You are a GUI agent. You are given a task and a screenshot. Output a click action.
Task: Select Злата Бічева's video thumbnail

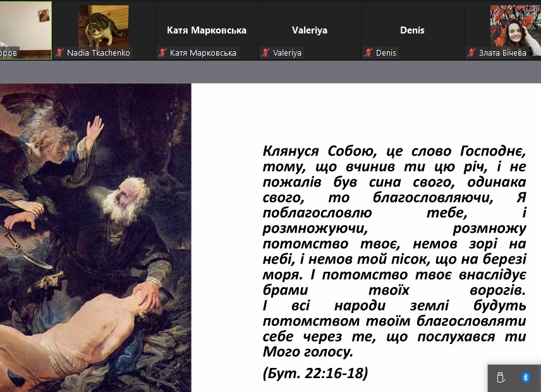516,30
